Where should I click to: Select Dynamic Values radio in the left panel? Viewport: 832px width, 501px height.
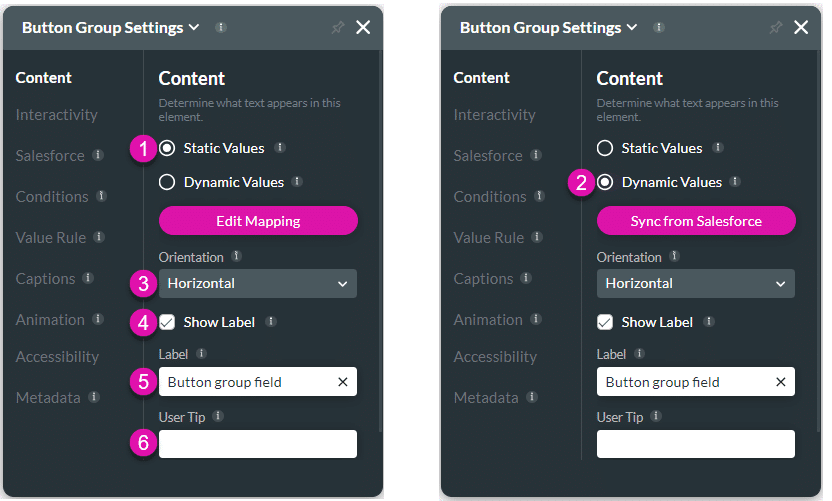pos(167,182)
